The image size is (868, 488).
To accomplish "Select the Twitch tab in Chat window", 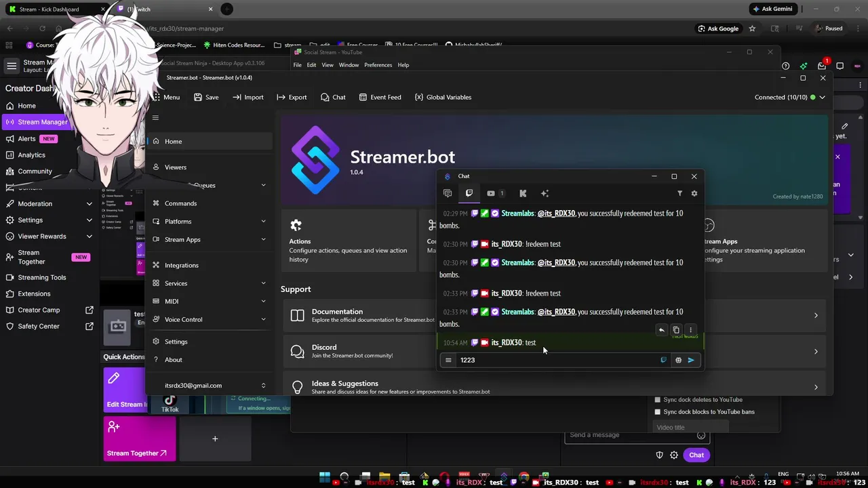I will [469, 193].
